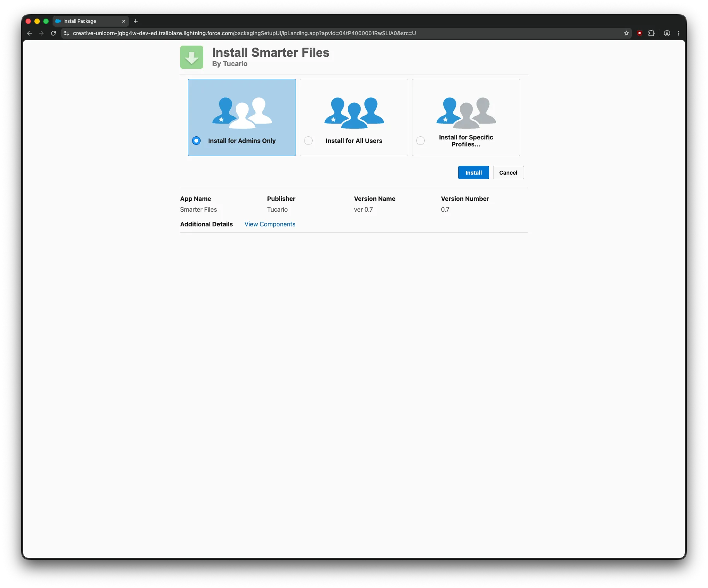
Task: Open the uBlock extension icon
Action: click(x=640, y=33)
